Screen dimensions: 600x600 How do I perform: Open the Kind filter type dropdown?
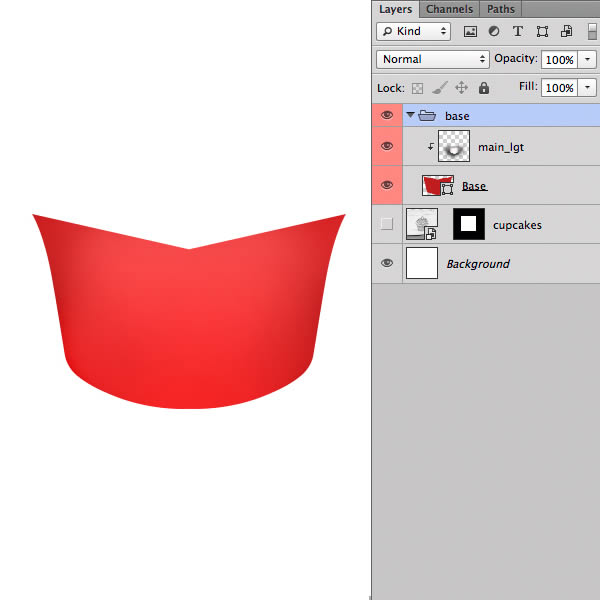pyautogui.click(x=412, y=32)
